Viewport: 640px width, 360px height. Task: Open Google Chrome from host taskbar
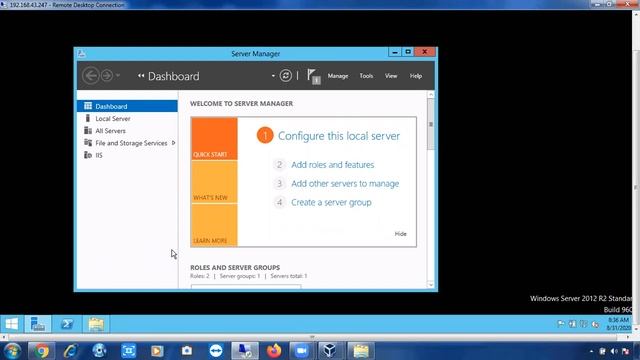pos(41,351)
